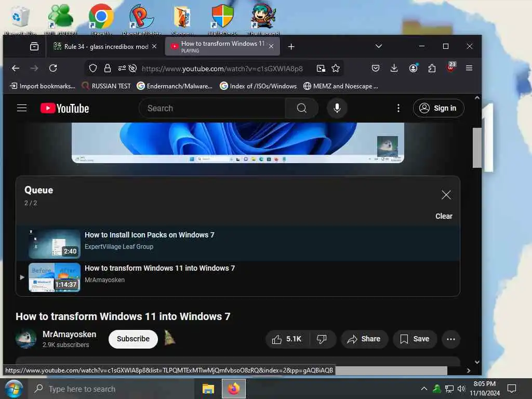Open extensions puzzle piece menu
Image resolution: width=532 pixels, height=399 pixels.
[432, 68]
